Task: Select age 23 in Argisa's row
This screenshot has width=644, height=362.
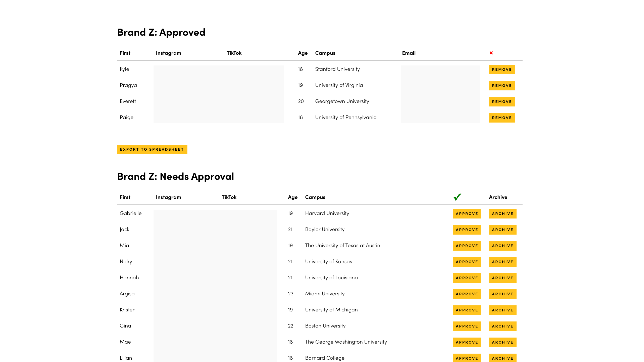Action: (290, 294)
